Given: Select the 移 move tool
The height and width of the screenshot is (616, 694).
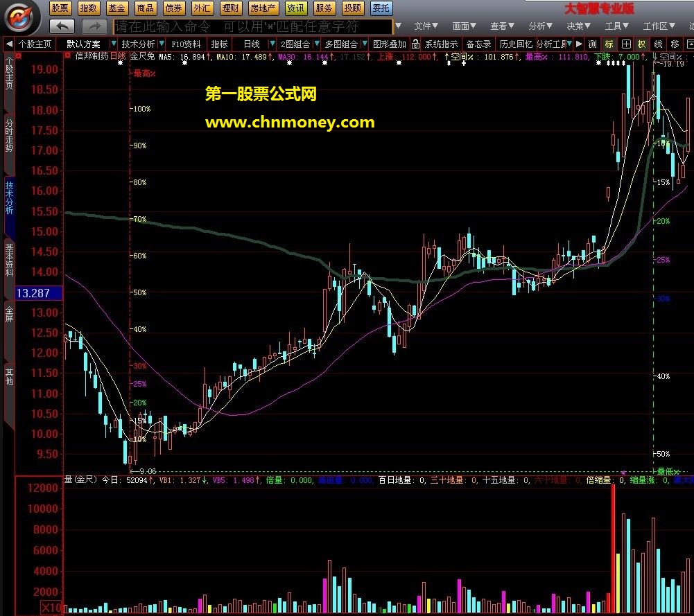Looking at the screenshot, I should click(675, 44).
